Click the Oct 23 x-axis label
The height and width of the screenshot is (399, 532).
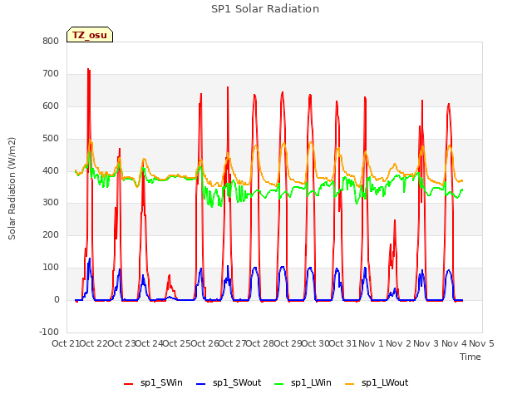click(121, 343)
